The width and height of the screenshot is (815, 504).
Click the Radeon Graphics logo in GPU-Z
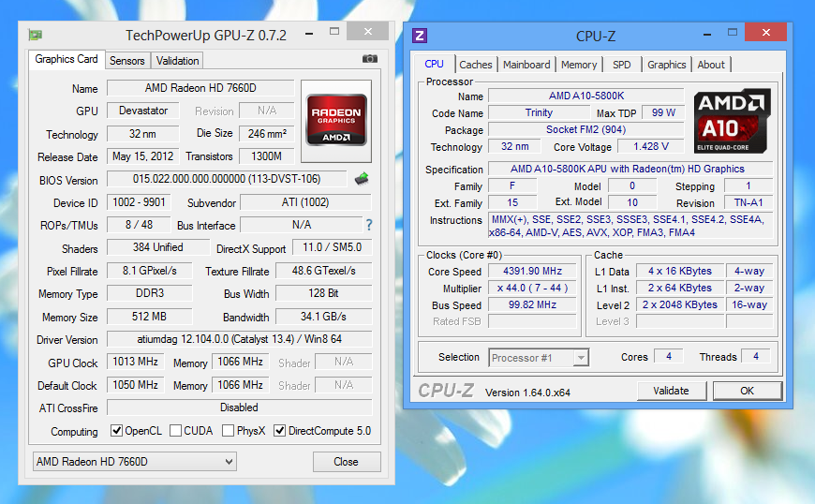pyautogui.click(x=336, y=120)
